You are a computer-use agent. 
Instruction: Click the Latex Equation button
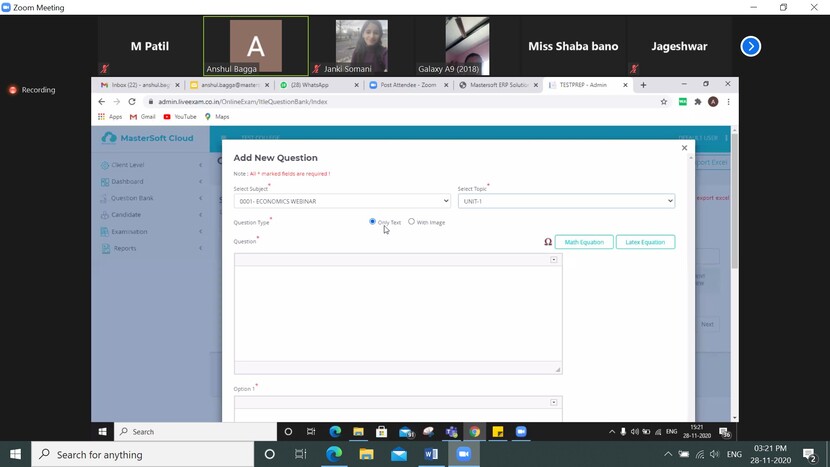click(x=645, y=242)
